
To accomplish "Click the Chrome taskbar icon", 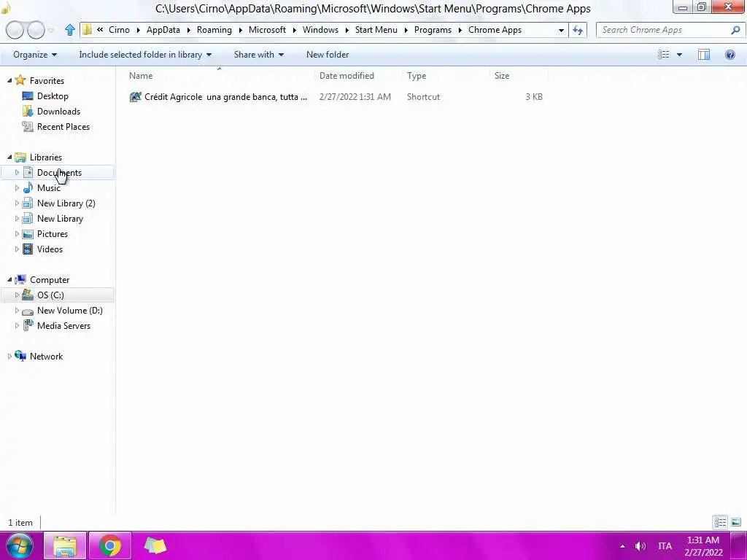I will tap(109, 545).
